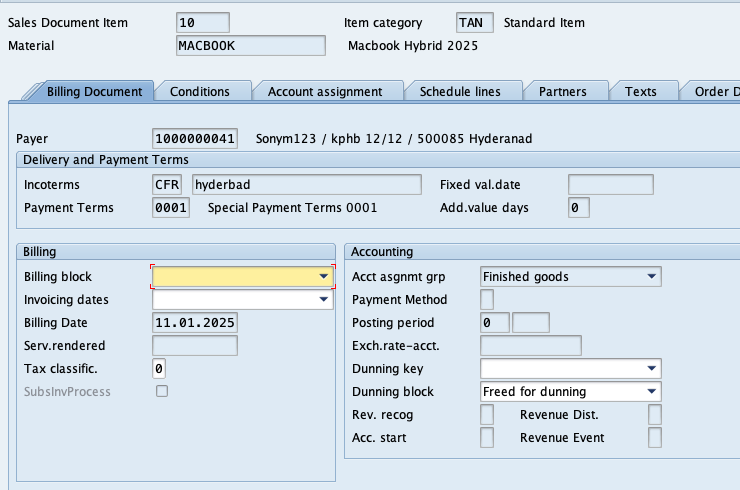This screenshot has height=490, width=740.
Task: Click the Rev. recog field
Action: tap(487, 414)
